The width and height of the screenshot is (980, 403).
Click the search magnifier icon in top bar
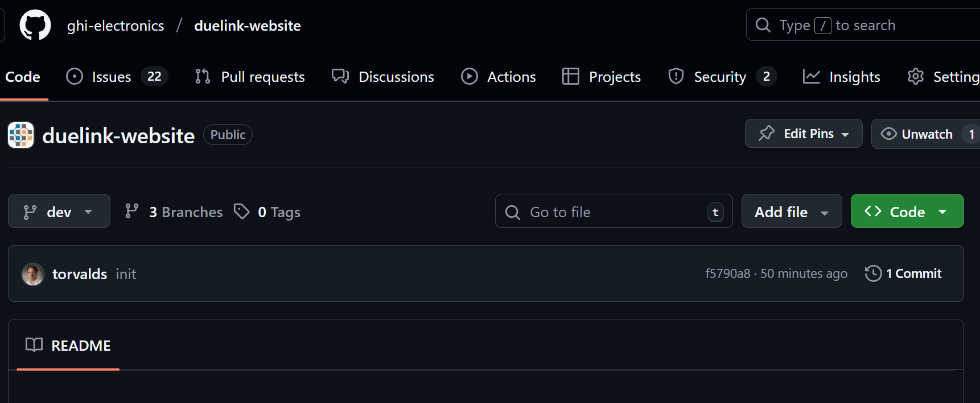pyautogui.click(x=763, y=25)
